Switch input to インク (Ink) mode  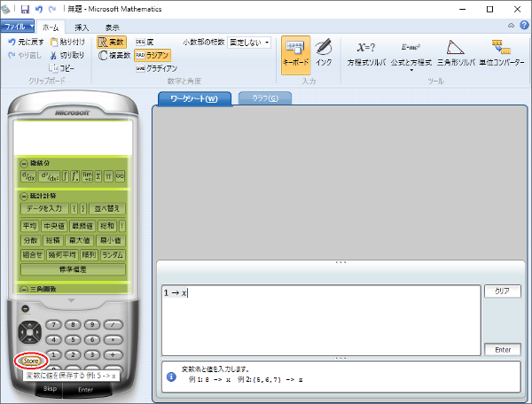pos(324,53)
